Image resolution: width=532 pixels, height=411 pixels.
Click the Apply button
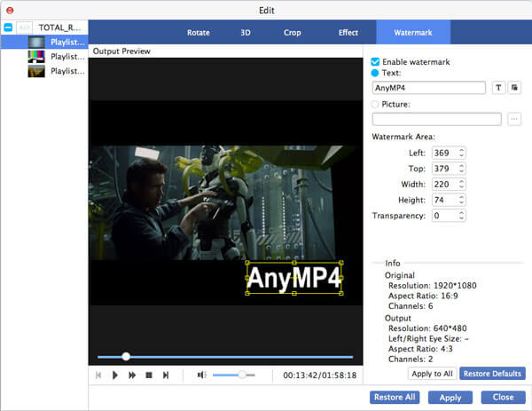[x=450, y=398]
